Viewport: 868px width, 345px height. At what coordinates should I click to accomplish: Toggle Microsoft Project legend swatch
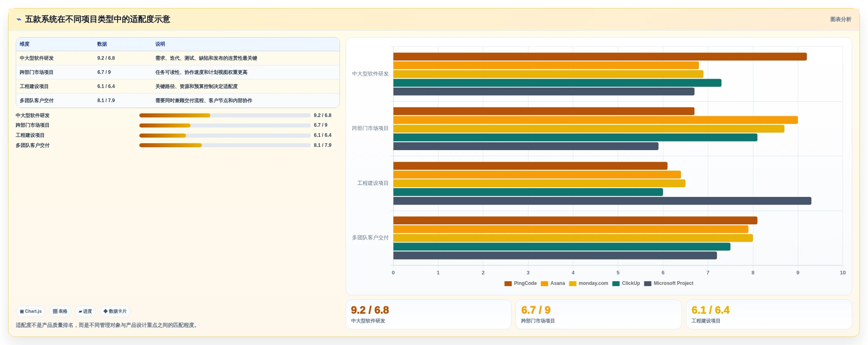click(x=648, y=284)
